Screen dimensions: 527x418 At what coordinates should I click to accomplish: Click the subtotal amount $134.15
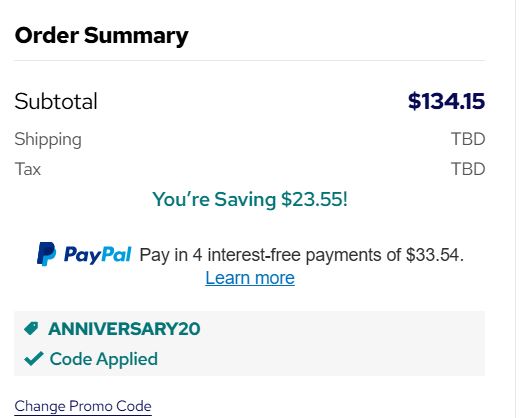[x=446, y=101]
